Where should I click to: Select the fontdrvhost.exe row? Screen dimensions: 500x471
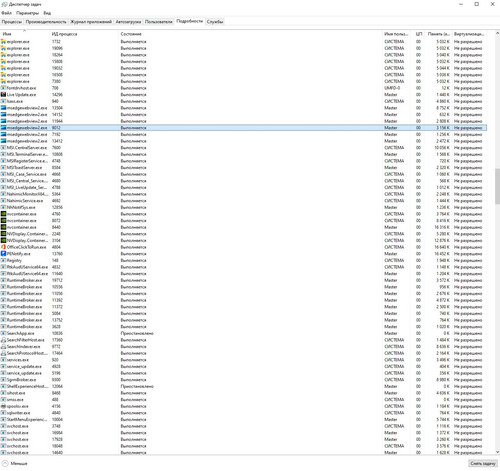[x=243, y=88]
